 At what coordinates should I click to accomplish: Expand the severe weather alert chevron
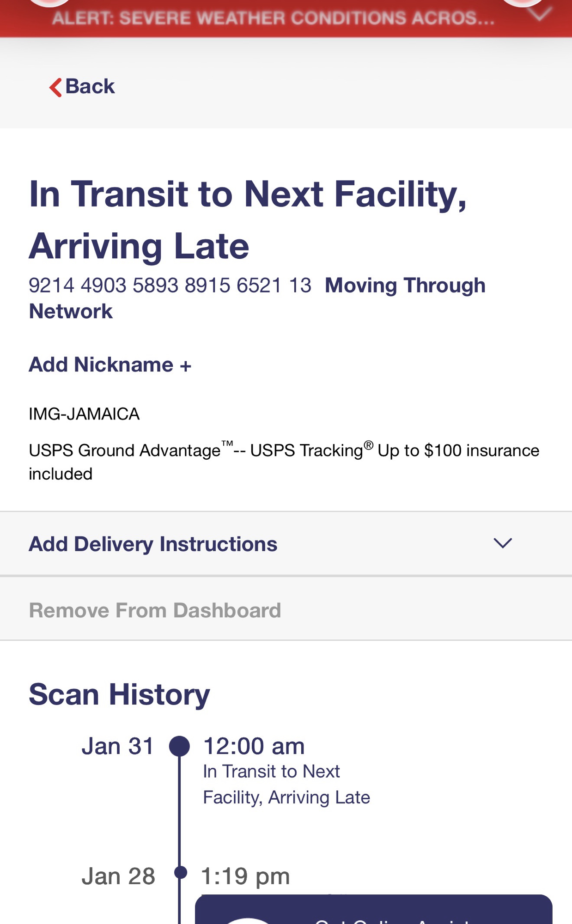coord(539,15)
